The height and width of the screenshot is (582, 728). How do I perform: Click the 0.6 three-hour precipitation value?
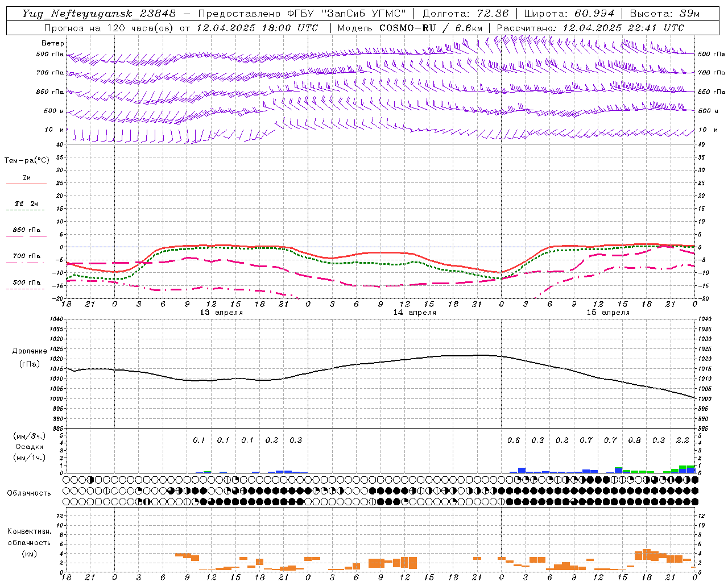(514, 440)
